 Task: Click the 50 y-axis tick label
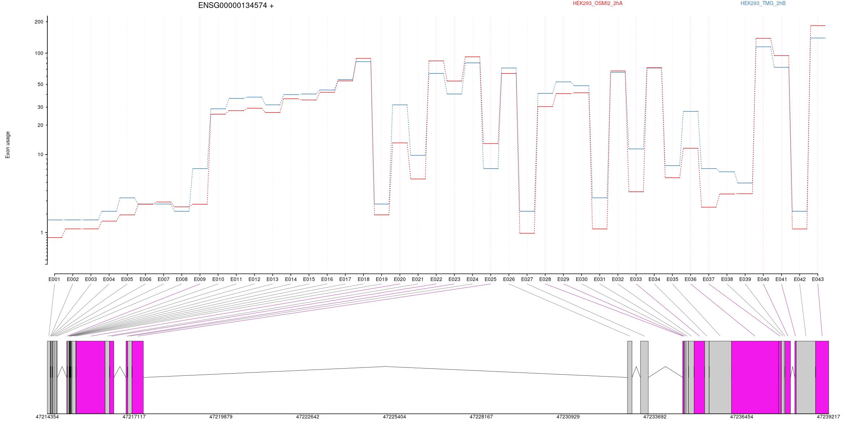click(x=40, y=84)
